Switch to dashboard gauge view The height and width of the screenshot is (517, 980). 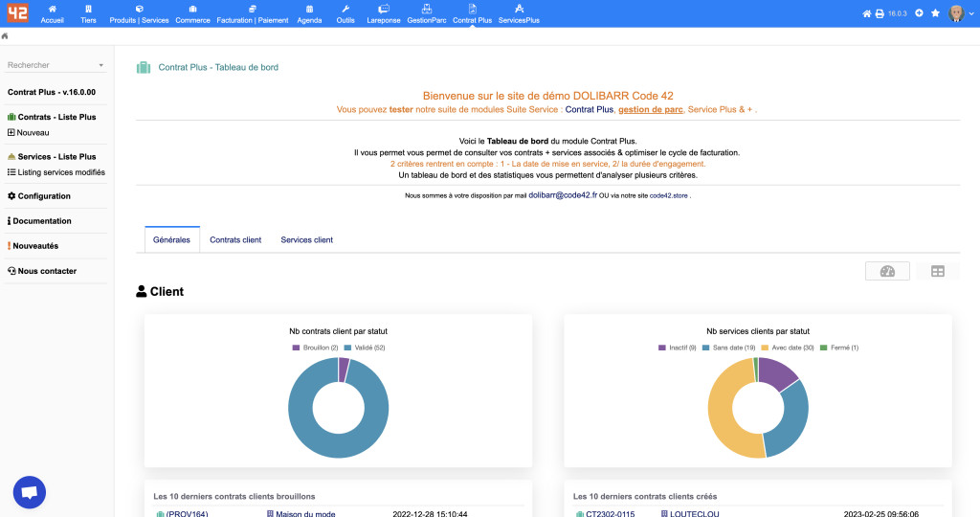887,271
